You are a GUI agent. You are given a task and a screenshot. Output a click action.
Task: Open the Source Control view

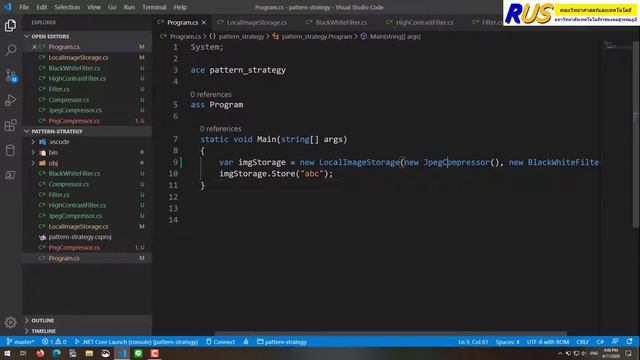[x=10, y=76]
